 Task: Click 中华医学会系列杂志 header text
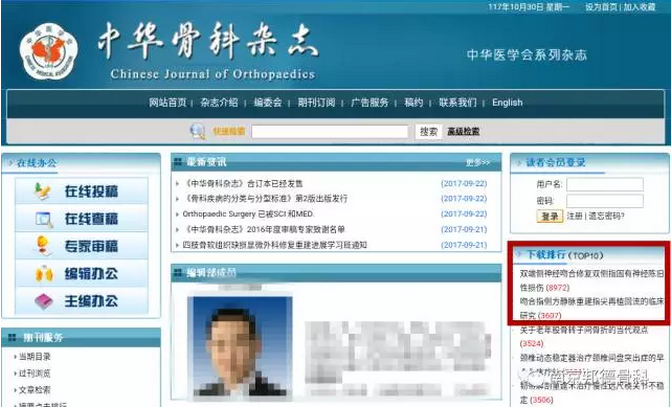point(527,55)
